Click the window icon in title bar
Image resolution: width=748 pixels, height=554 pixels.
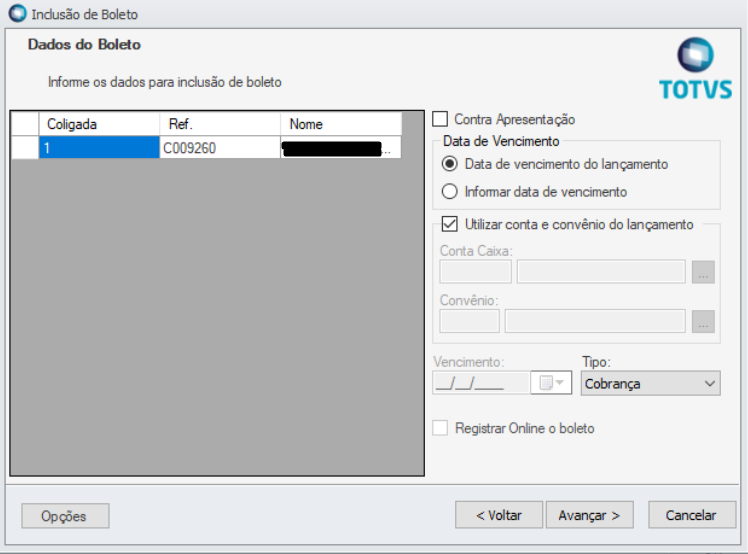point(17,15)
